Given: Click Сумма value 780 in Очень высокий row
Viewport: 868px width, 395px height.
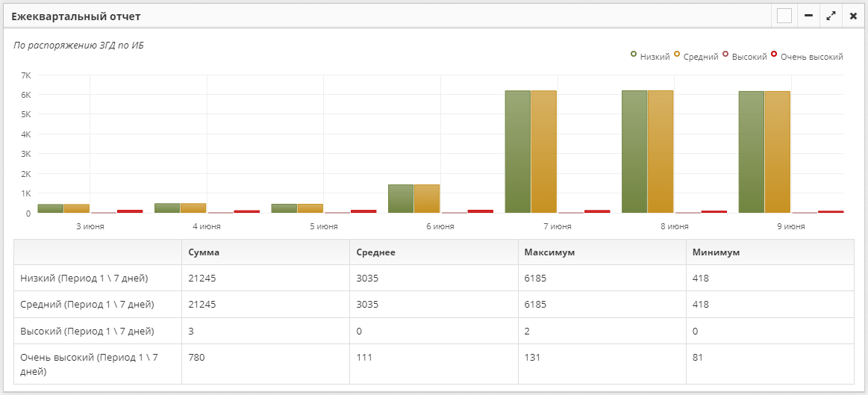Looking at the screenshot, I should pyautogui.click(x=196, y=358).
